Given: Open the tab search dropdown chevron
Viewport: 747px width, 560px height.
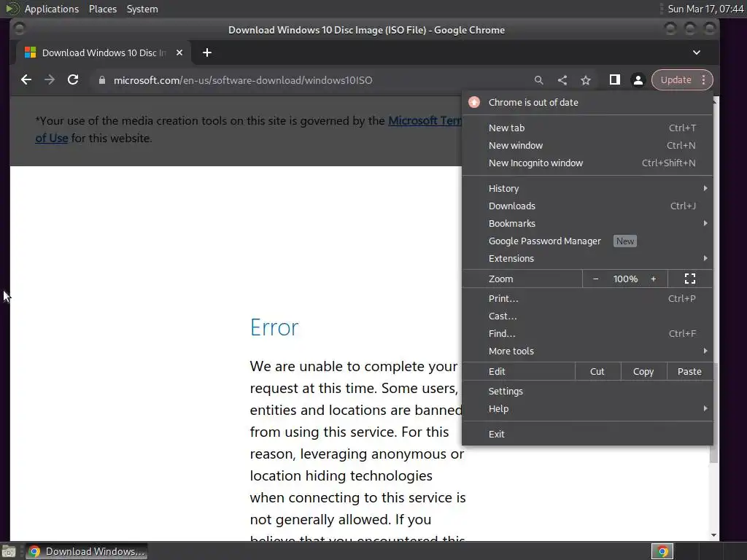Looking at the screenshot, I should coord(697,52).
